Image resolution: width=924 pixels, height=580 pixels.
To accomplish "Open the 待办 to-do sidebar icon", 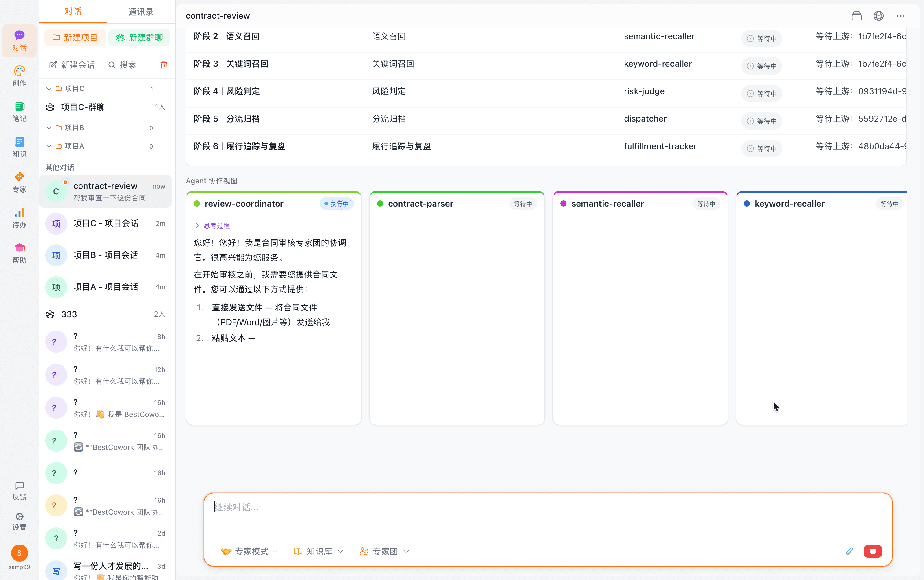I will [x=19, y=218].
